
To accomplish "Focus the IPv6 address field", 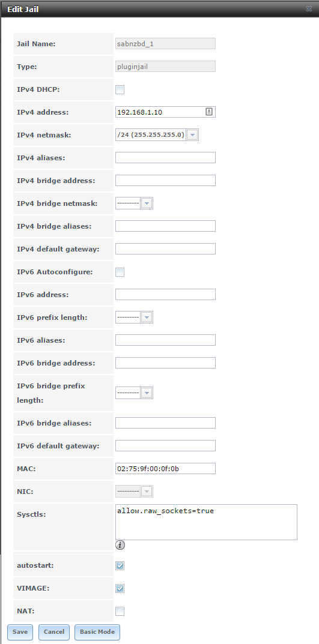I will coord(165,295).
